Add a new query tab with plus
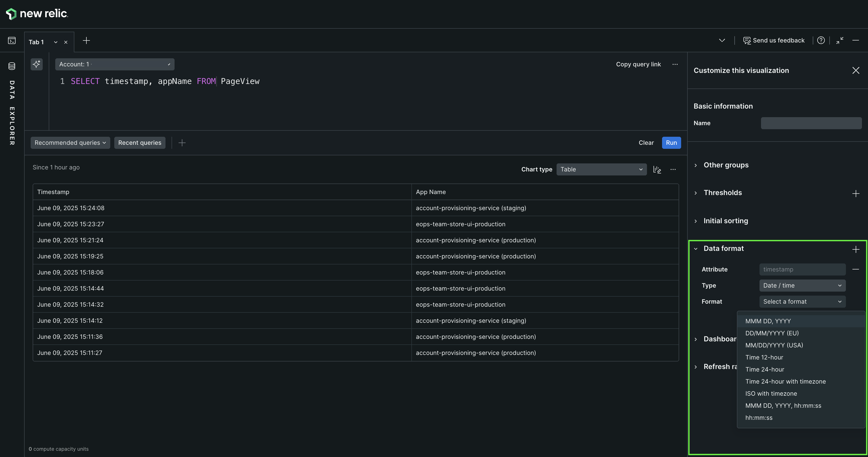 tap(86, 40)
